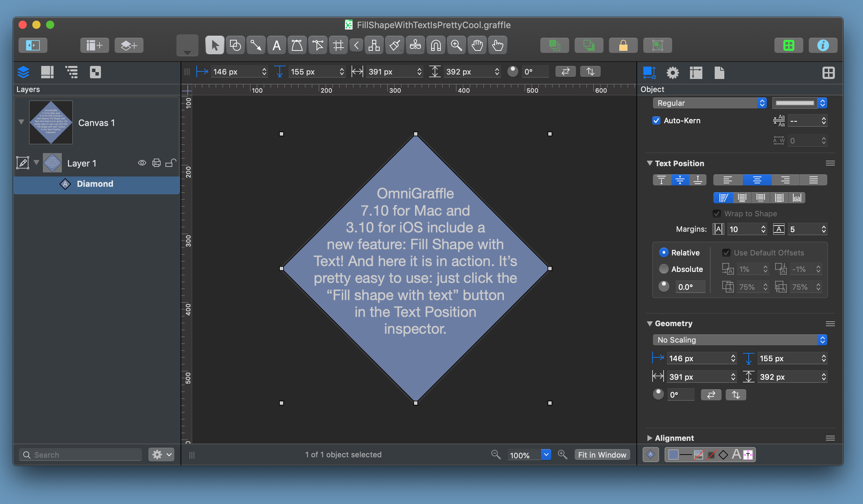The width and height of the screenshot is (863, 504).
Task: Select the Style Brush tool
Action: coord(395,45)
